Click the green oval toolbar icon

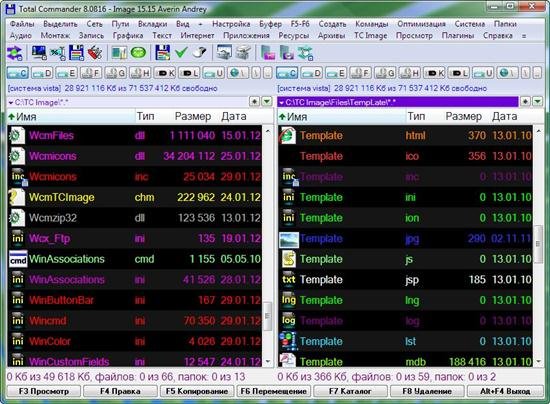[138, 53]
